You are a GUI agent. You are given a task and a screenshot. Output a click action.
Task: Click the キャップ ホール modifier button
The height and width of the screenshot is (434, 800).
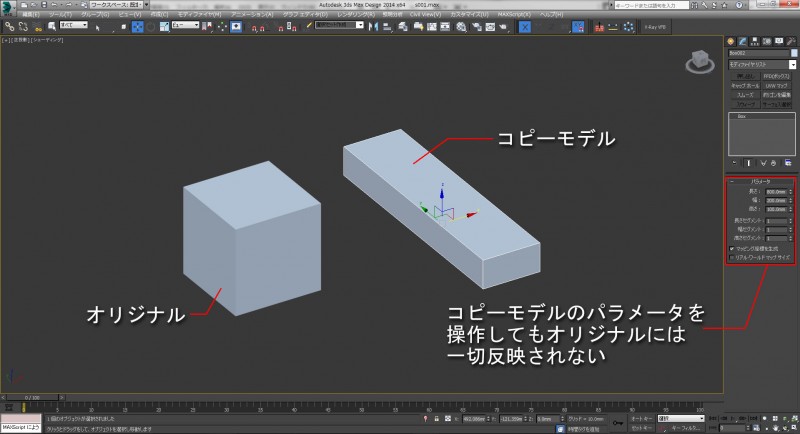click(x=745, y=85)
